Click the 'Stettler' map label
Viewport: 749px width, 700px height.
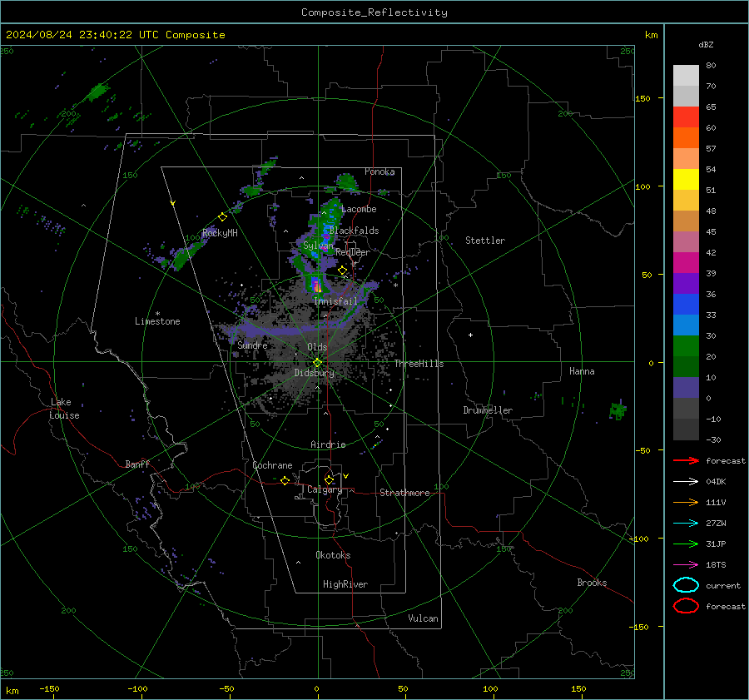point(485,241)
